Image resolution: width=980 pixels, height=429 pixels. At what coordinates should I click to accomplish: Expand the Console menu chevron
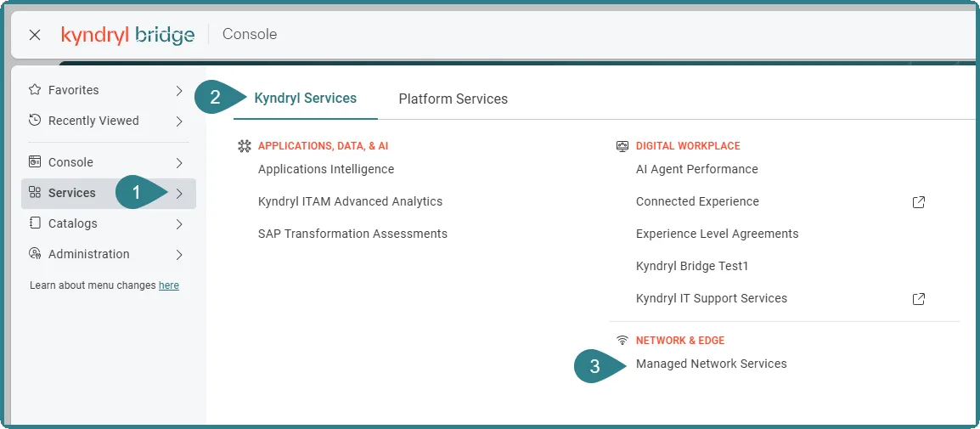click(179, 162)
